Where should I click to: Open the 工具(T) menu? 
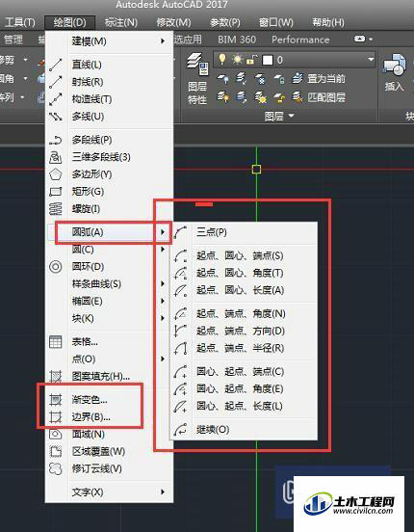click(x=20, y=22)
